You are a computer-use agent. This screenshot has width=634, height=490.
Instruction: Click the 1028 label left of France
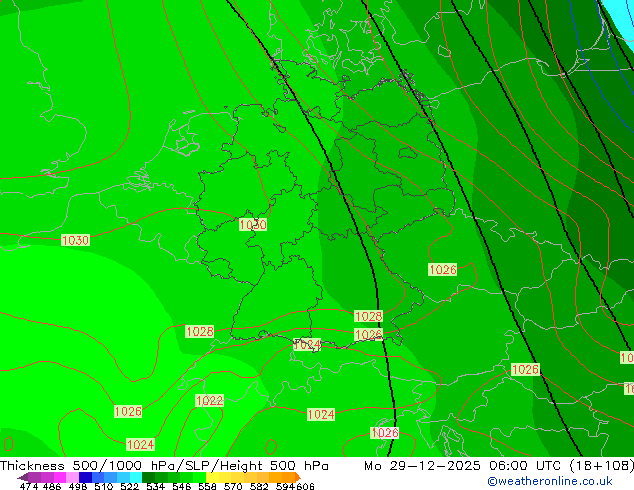coord(199,332)
